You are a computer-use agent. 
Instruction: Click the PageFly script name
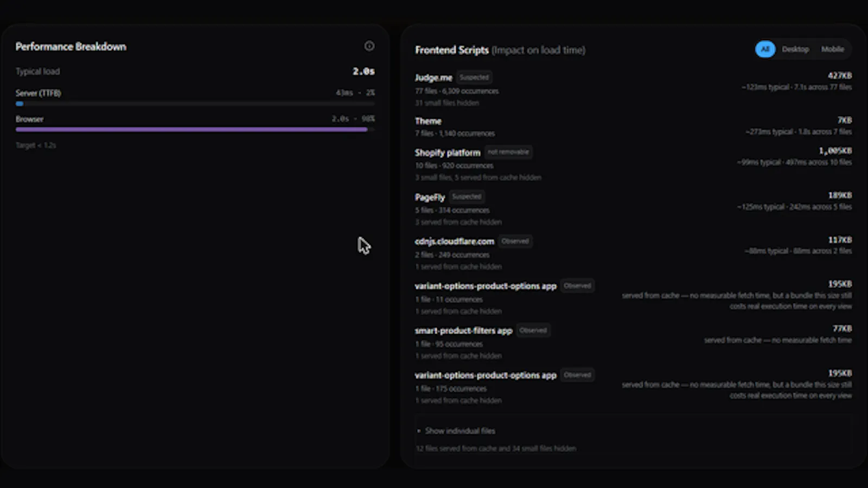tap(430, 197)
